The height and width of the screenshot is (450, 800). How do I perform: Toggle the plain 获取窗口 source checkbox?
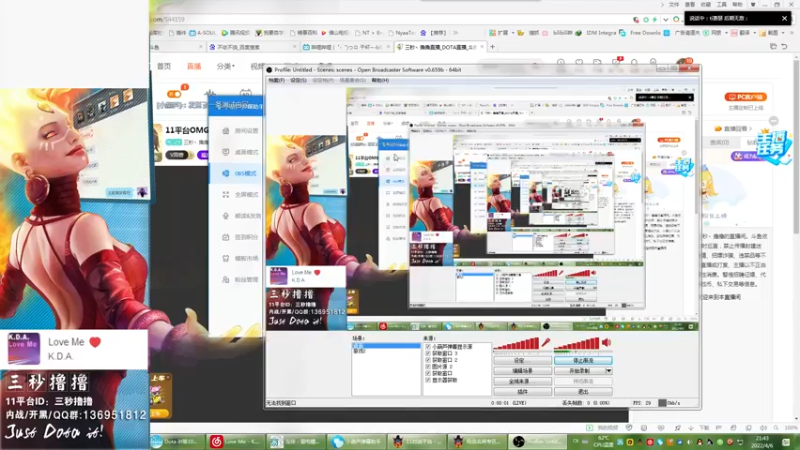coord(428,373)
